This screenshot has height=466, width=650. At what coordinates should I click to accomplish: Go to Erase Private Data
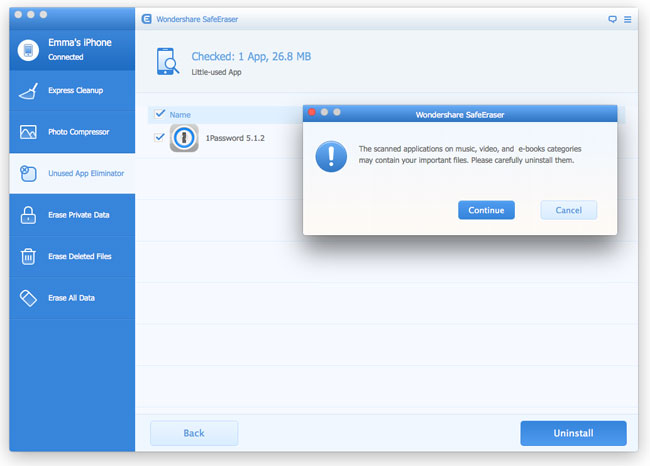[72, 215]
